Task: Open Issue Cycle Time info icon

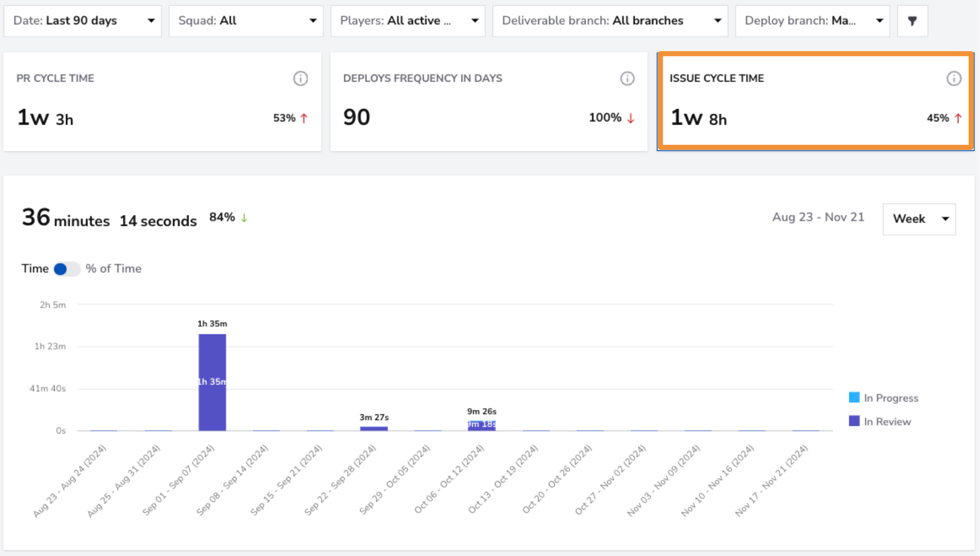Action: pos(954,79)
